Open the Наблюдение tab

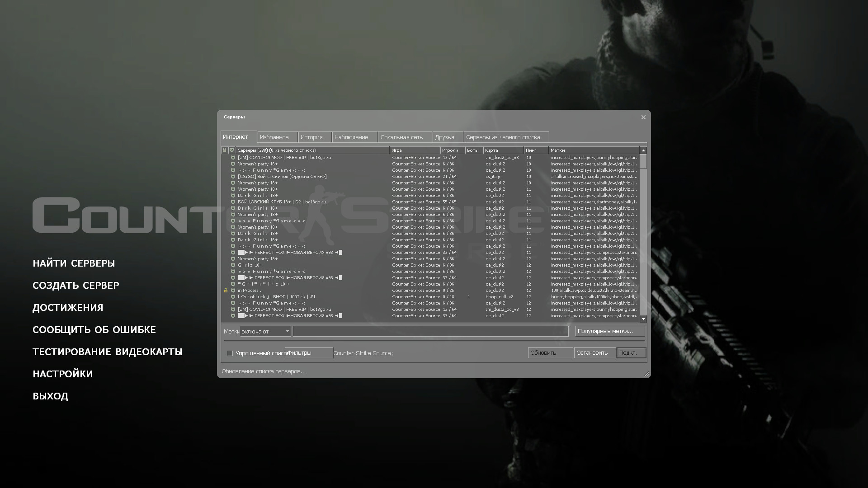(x=354, y=137)
